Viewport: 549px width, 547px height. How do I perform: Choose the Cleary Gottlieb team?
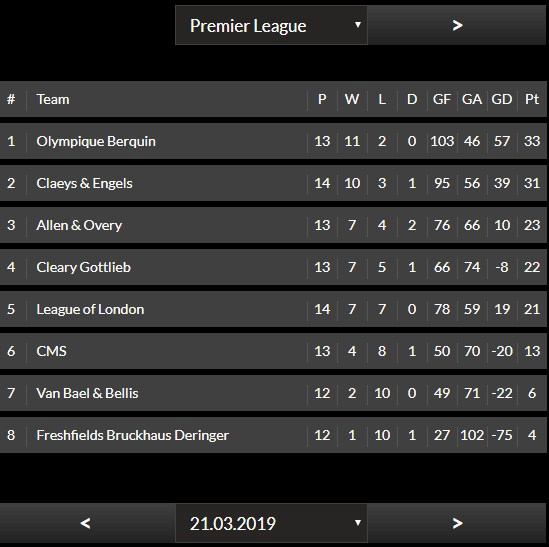[84, 267]
